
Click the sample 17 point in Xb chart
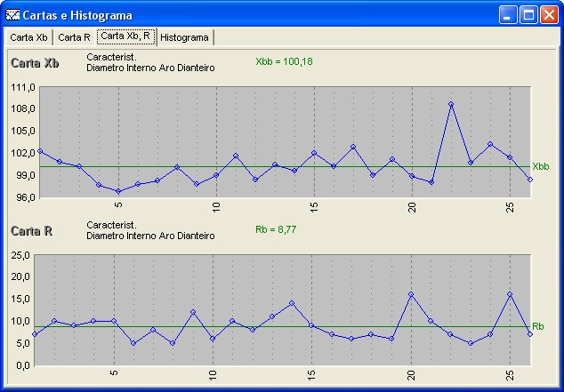[x=353, y=147]
